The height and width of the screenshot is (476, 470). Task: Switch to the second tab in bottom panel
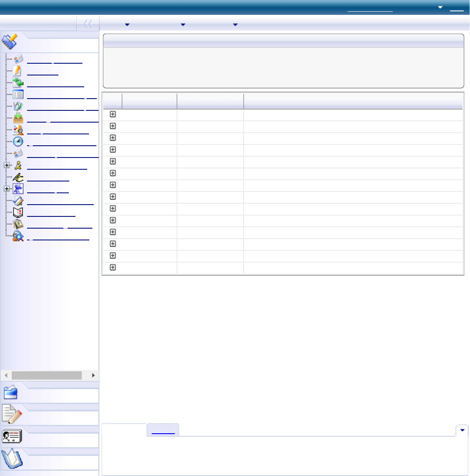coord(163,430)
